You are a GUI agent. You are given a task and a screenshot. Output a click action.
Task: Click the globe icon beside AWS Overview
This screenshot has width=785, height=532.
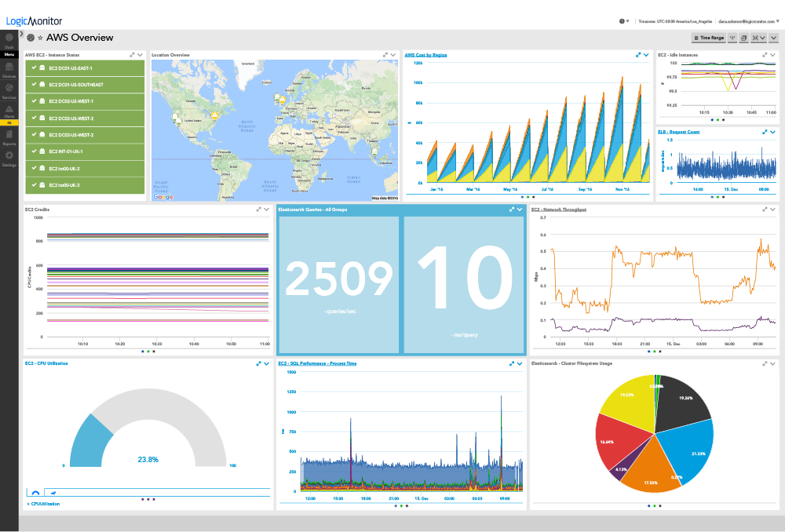31,38
